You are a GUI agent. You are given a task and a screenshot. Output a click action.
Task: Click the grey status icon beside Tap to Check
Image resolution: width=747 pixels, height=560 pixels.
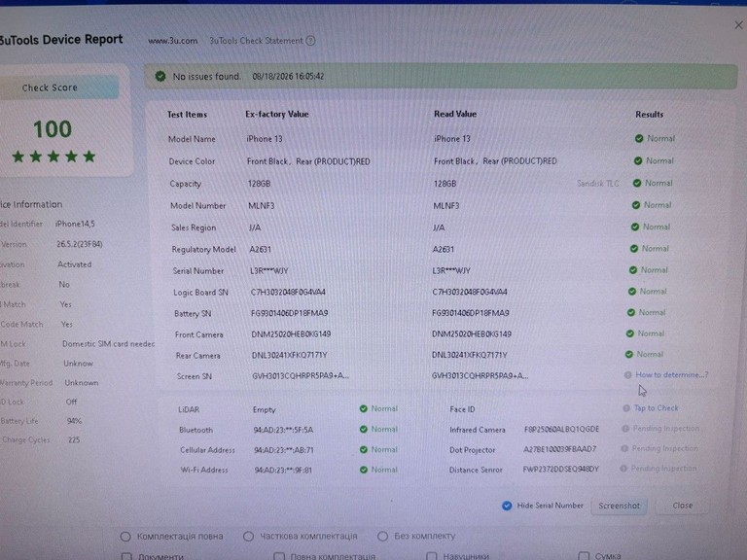click(x=626, y=408)
